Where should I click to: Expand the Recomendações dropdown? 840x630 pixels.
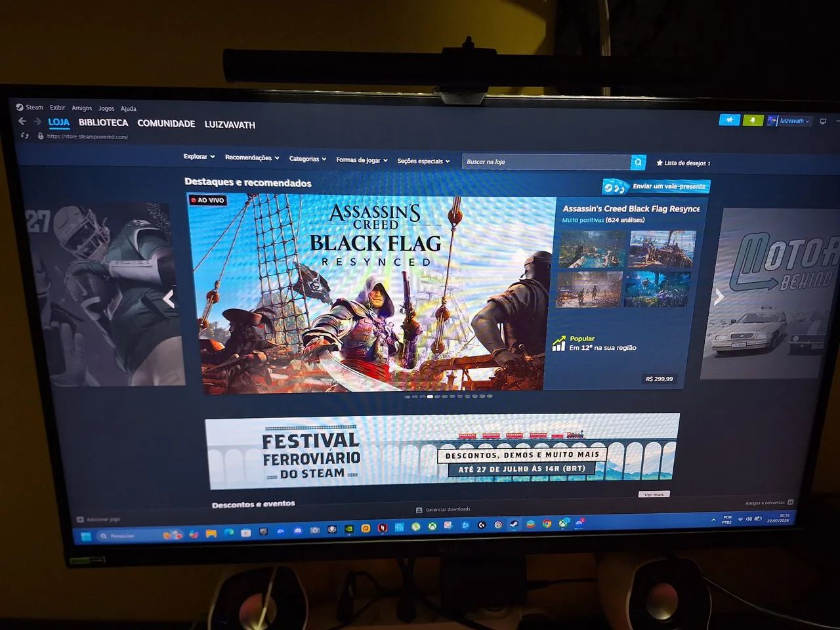coord(252,157)
